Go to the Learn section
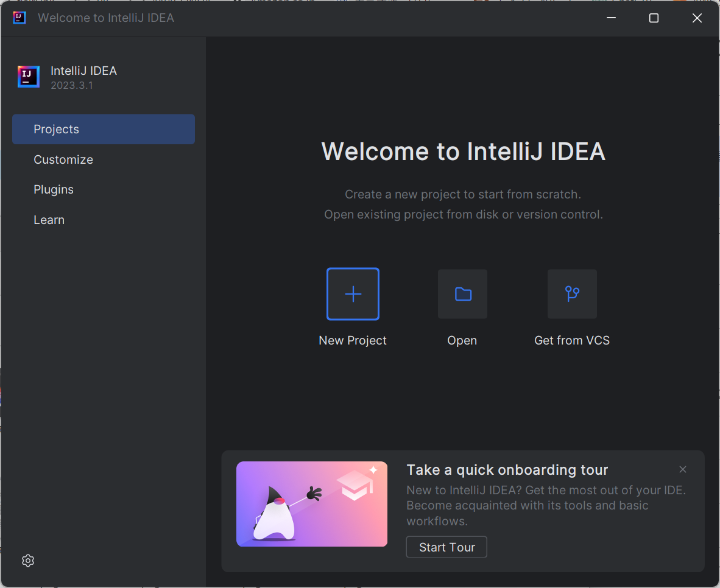 coord(49,220)
